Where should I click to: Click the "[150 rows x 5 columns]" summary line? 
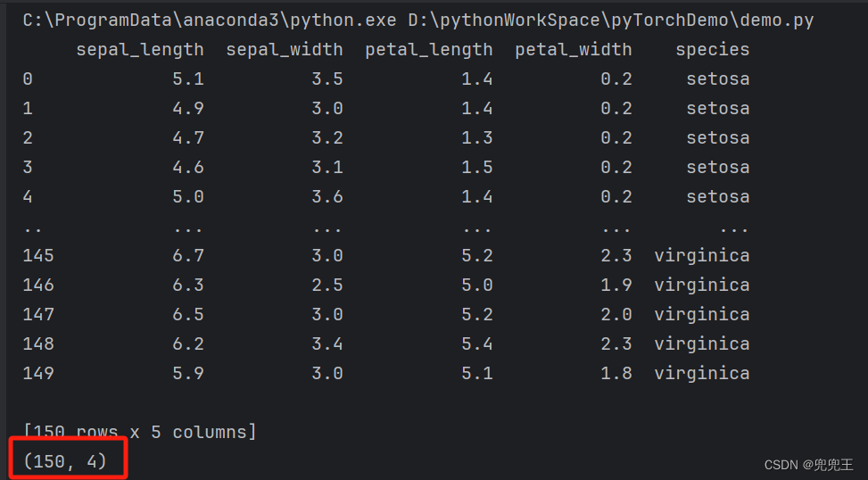coord(139,432)
